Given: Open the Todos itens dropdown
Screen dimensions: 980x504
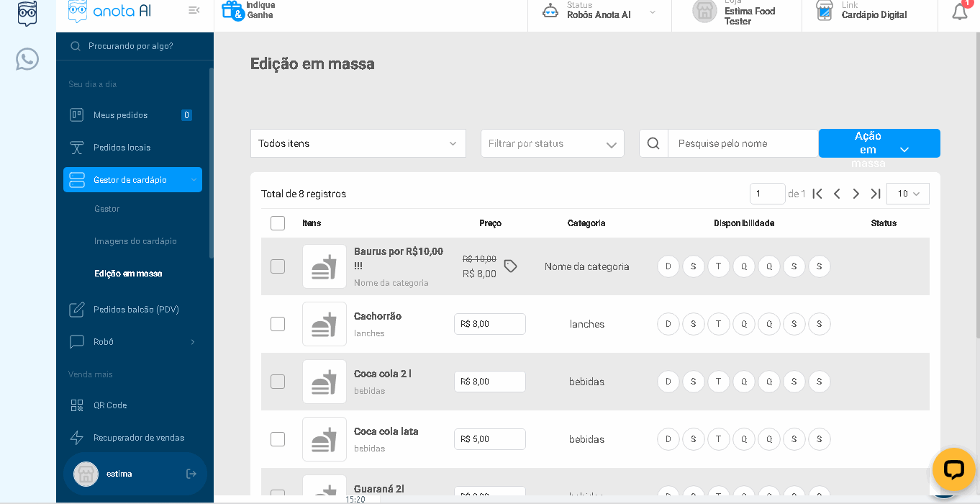Looking at the screenshot, I should click(x=358, y=143).
